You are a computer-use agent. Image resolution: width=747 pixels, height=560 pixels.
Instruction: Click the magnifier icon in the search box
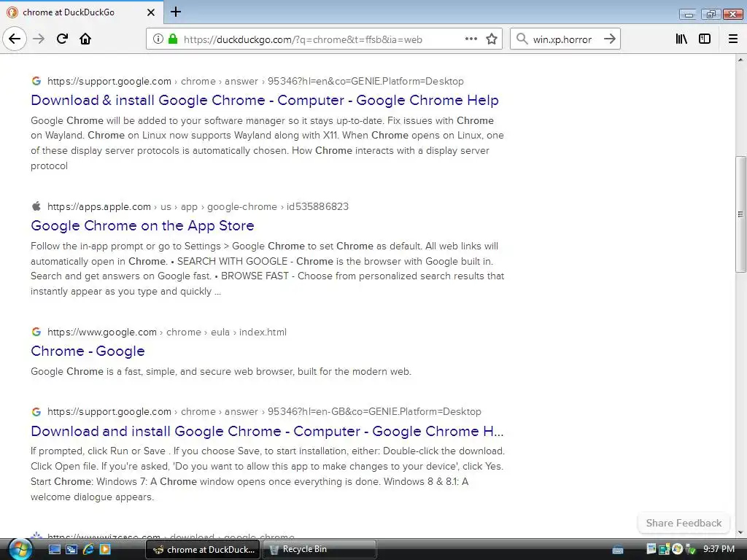(x=522, y=39)
